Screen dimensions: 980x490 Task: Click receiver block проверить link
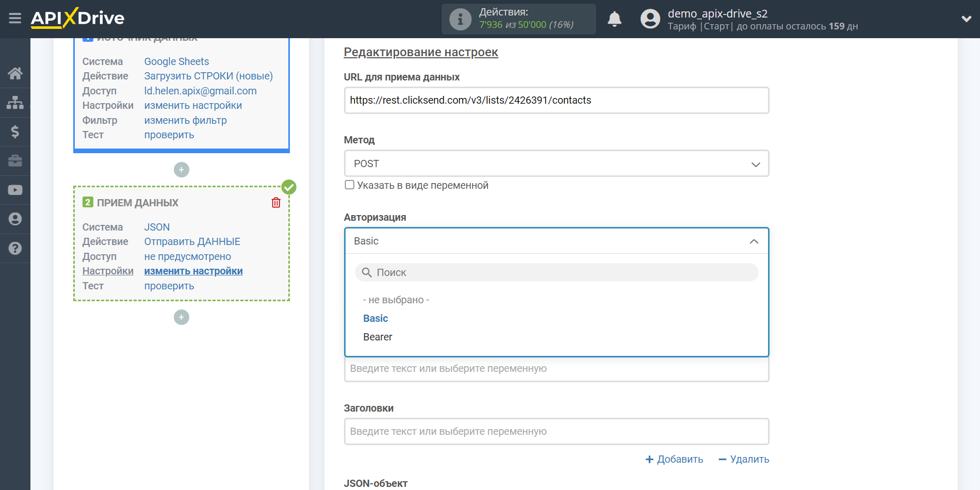pyautogui.click(x=169, y=286)
